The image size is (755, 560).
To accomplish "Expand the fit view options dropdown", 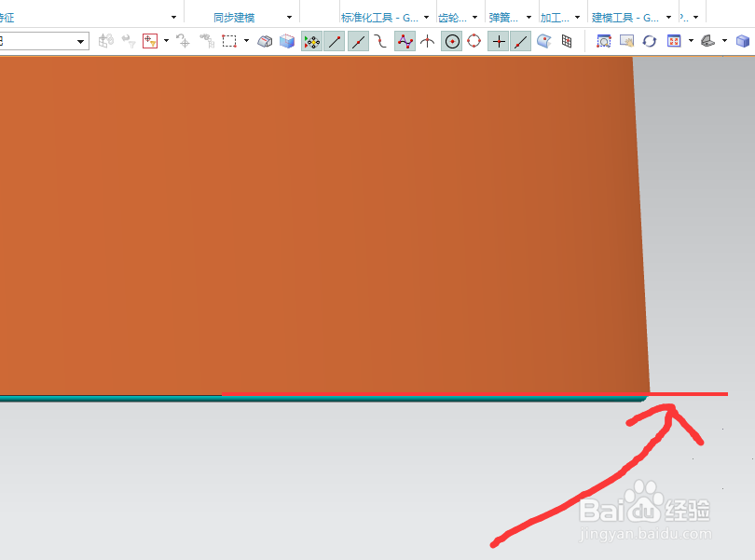I will pyautogui.click(x=691, y=41).
